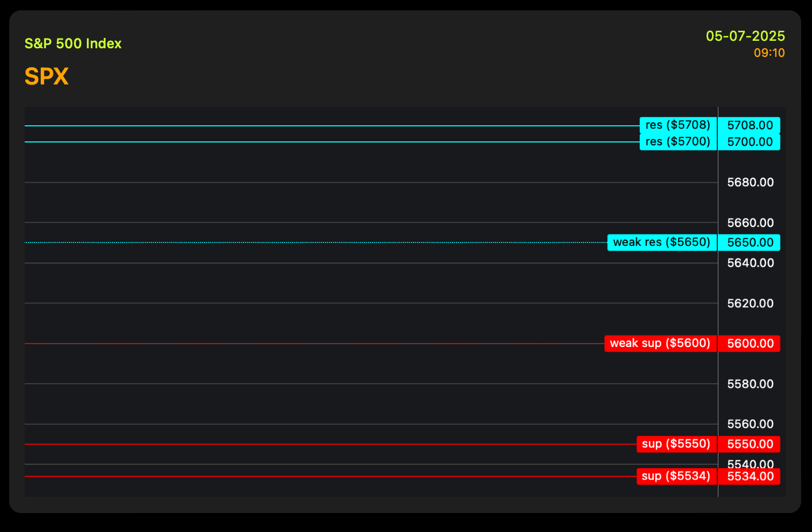Viewport: 812px width, 532px height.
Task: Click the 5620.00 axis value
Action: click(x=751, y=303)
